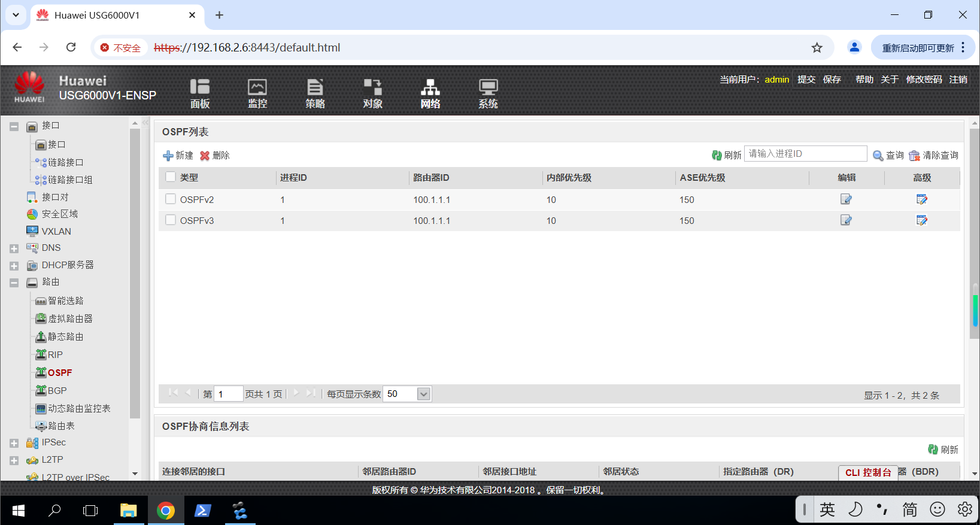980x525 pixels.
Task: Open 链路接口 in sidebar
Action: [65, 163]
